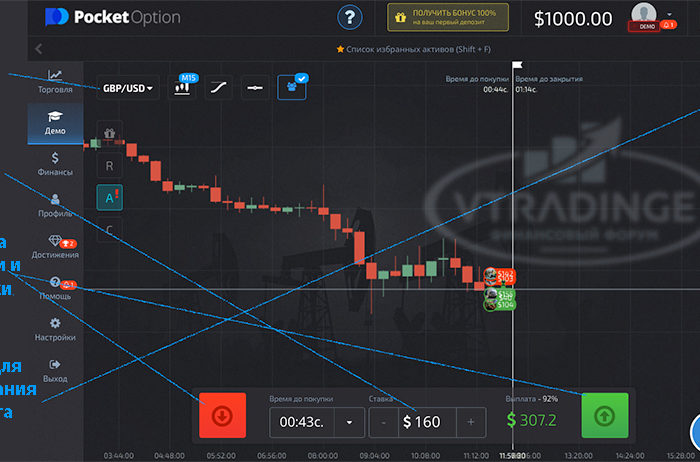Viewport: 700px width, 462px height.
Task: Expand the GBP/USD asset dropdown
Action: [x=128, y=88]
